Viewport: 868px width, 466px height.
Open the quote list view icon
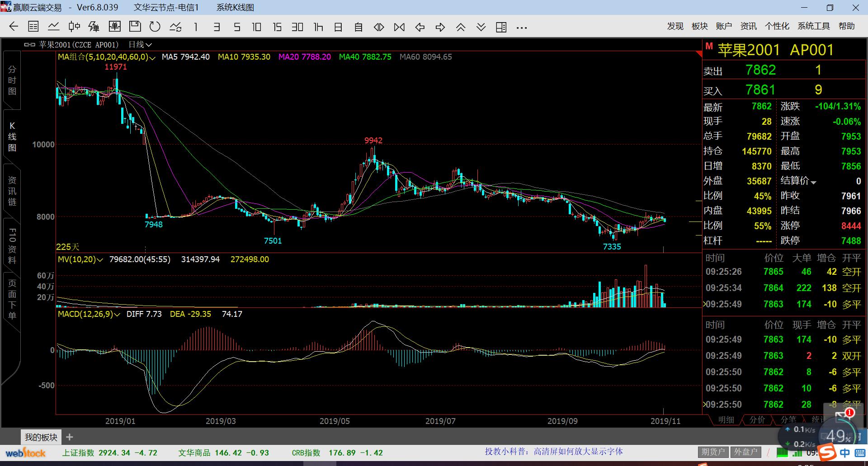tap(33, 27)
